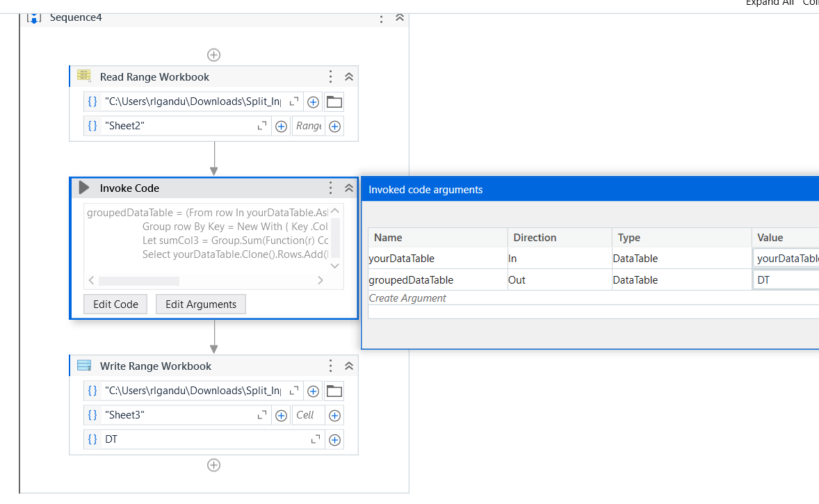Click plus button beside "Sheet2" field
Screen dimensions: 819x504
(281, 127)
